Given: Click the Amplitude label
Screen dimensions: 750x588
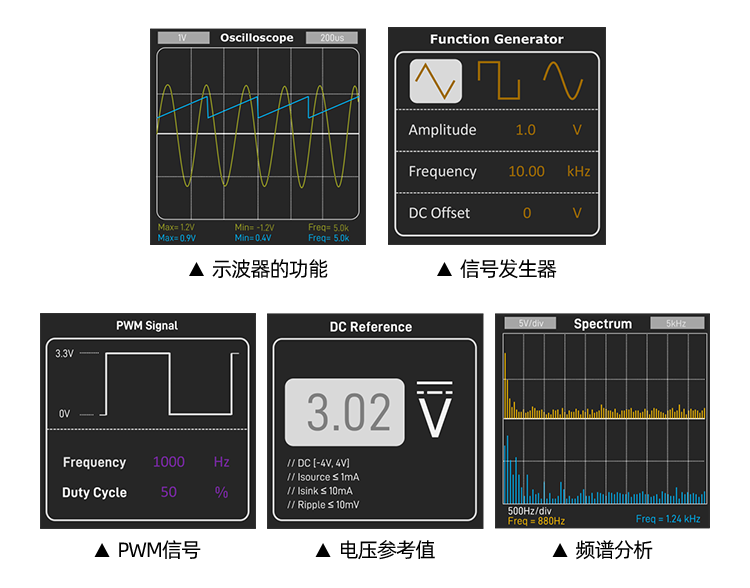Looking at the screenshot, I should click(442, 130).
